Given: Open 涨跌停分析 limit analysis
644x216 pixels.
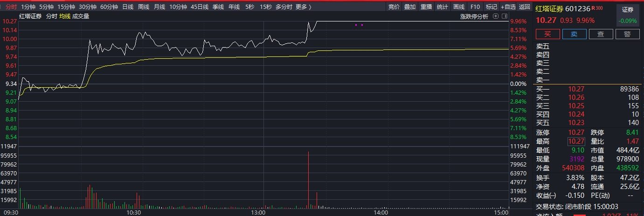Looking at the screenshot, I should (x=474, y=16).
